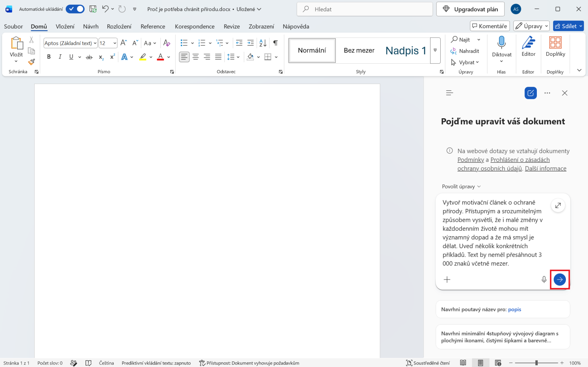Screen dimensions: 588x367
Task: Click the Format Painter brush icon
Action: click(x=31, y=62)
